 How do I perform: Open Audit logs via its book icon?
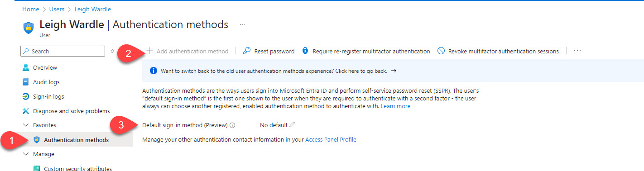pyautogui.click(x=26, y=82)
